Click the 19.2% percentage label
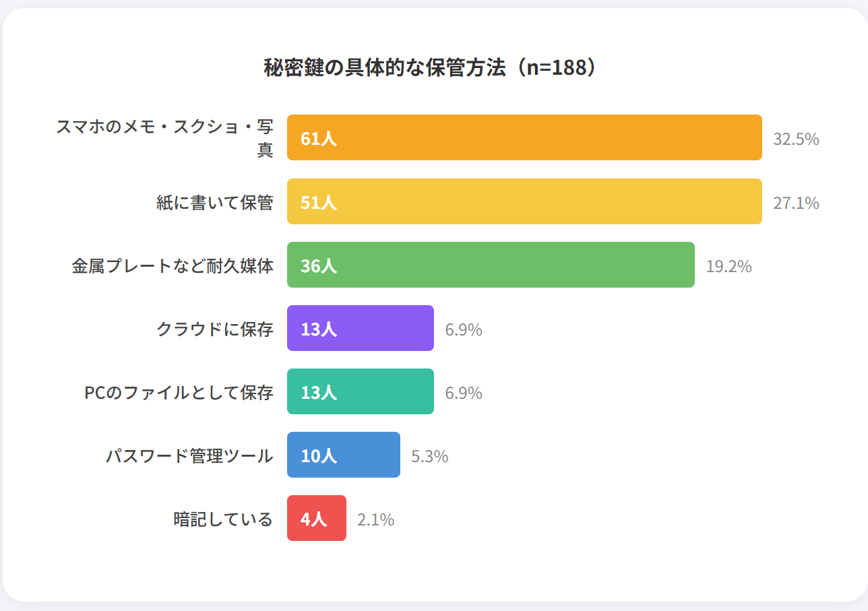 [728, 266]
